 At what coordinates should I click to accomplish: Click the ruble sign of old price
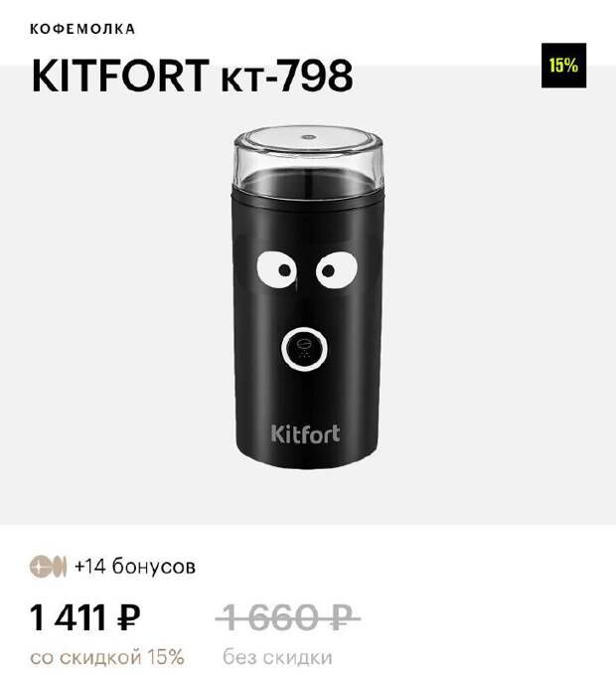(x=342, y=617)
